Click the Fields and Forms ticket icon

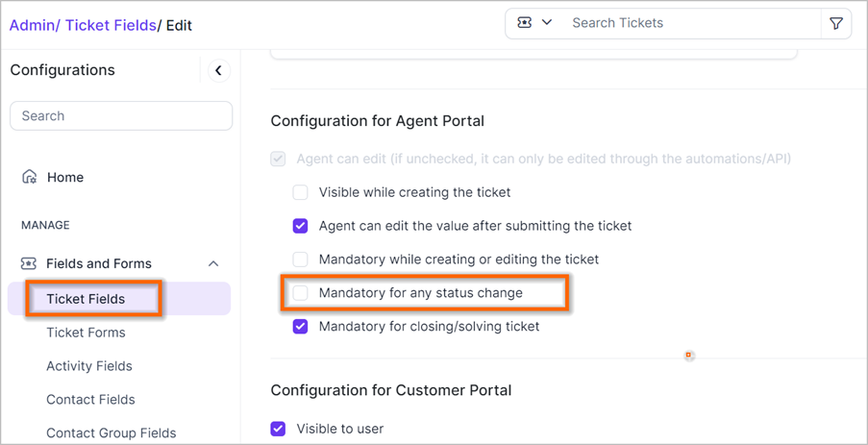29,263
